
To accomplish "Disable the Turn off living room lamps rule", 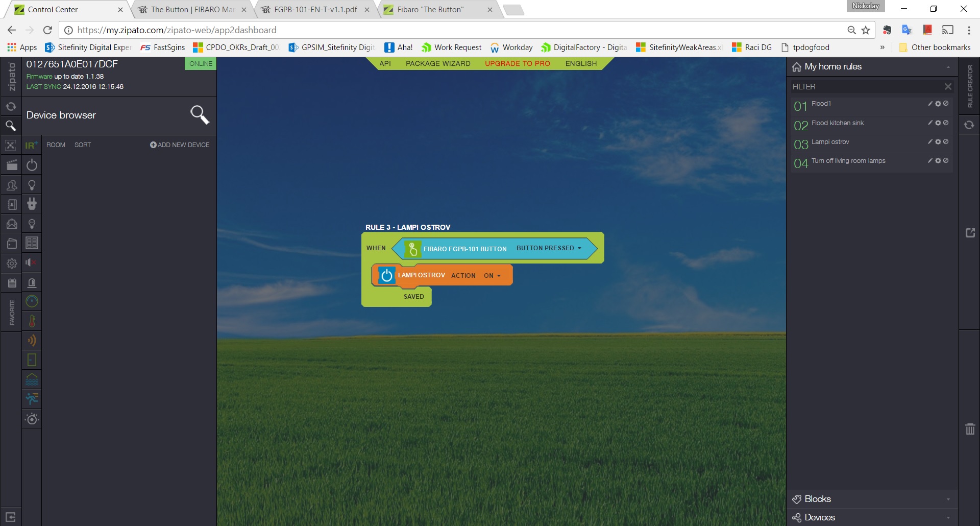I will [x=946, y=161].
